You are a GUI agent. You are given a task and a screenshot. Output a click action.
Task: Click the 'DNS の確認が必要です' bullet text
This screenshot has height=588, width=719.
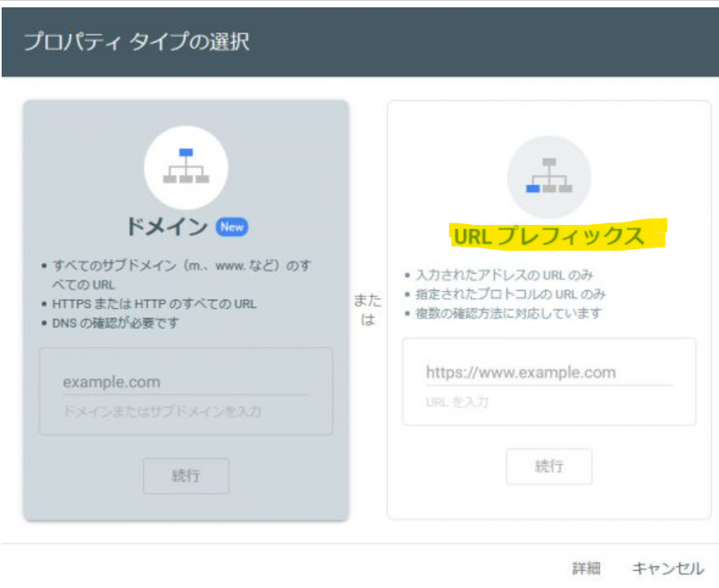[x=115, y=323]
